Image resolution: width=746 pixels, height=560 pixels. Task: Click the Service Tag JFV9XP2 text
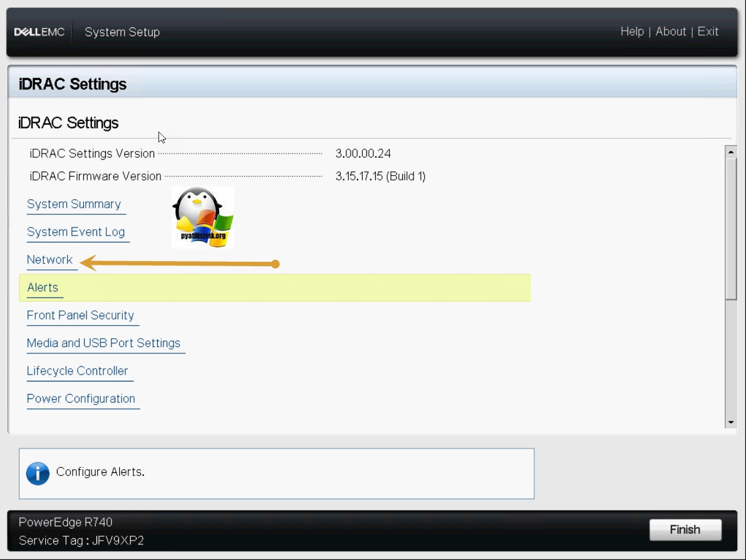point(81,541)
